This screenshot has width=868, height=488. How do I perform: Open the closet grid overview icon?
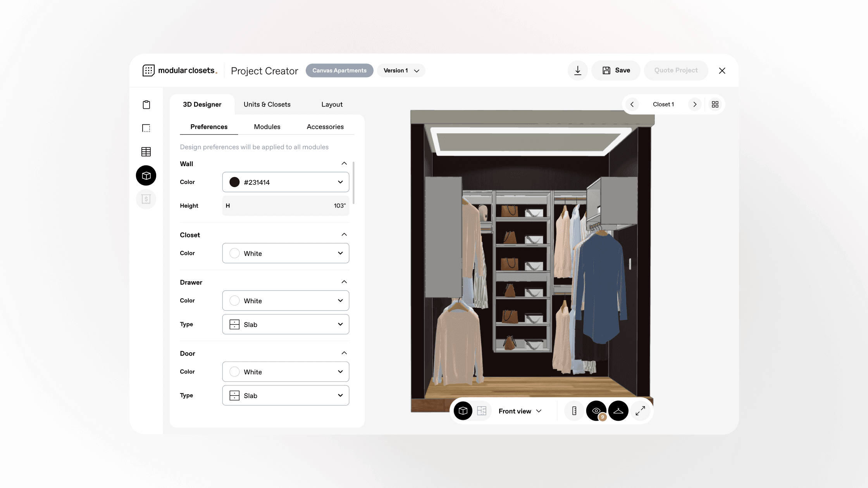click(x=715, y=105)
